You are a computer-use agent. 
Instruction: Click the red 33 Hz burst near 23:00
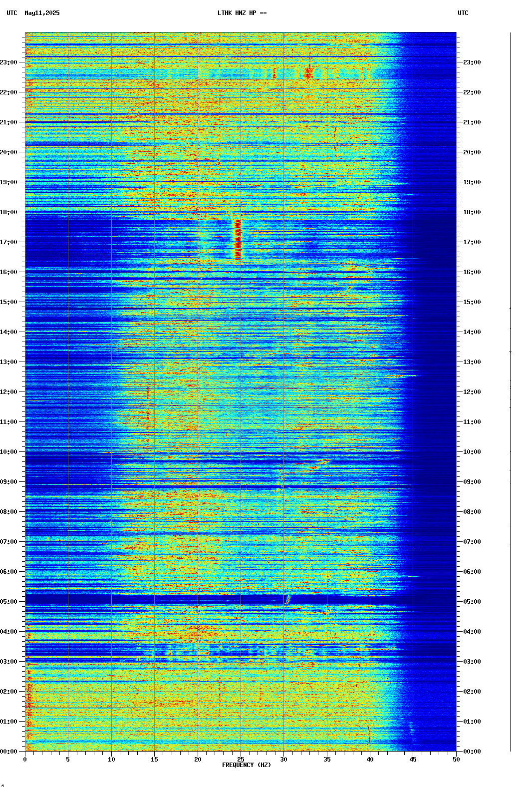click(x=308, y=73)
